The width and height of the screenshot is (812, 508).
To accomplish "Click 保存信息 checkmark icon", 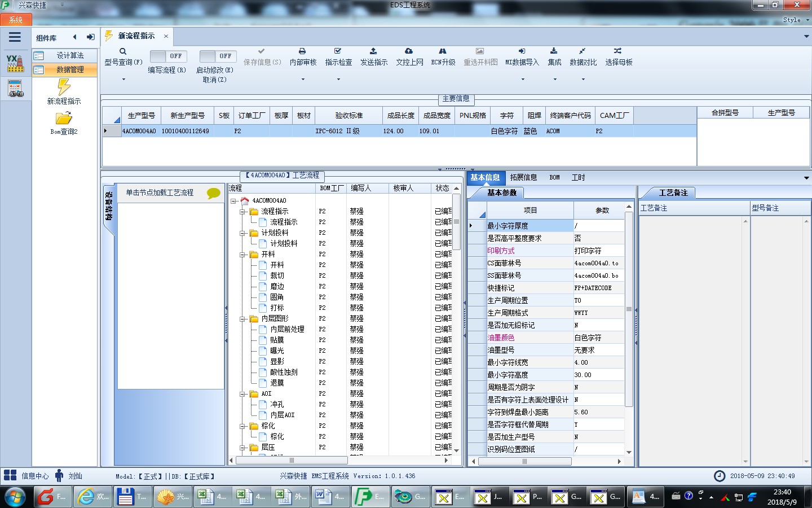I will (x=261, y=51).
